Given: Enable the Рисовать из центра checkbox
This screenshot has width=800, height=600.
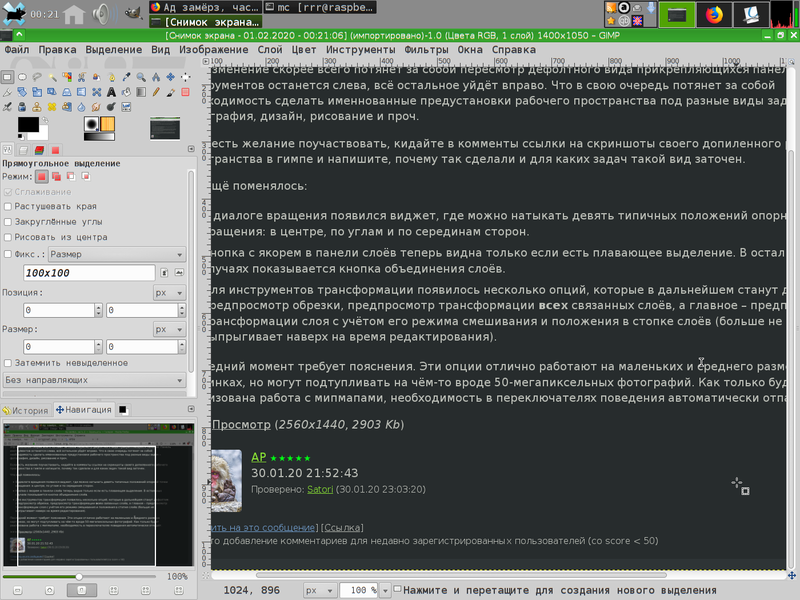Looking at the screenshot, I should coord(8,237).
